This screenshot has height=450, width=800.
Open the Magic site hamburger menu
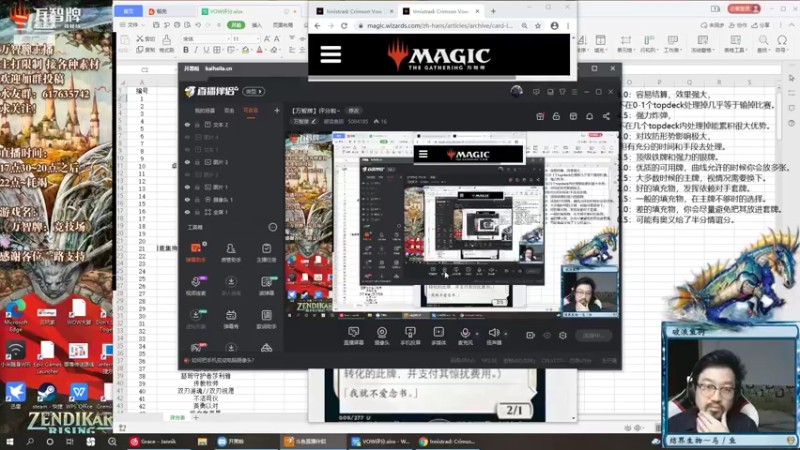coord(331,54)
